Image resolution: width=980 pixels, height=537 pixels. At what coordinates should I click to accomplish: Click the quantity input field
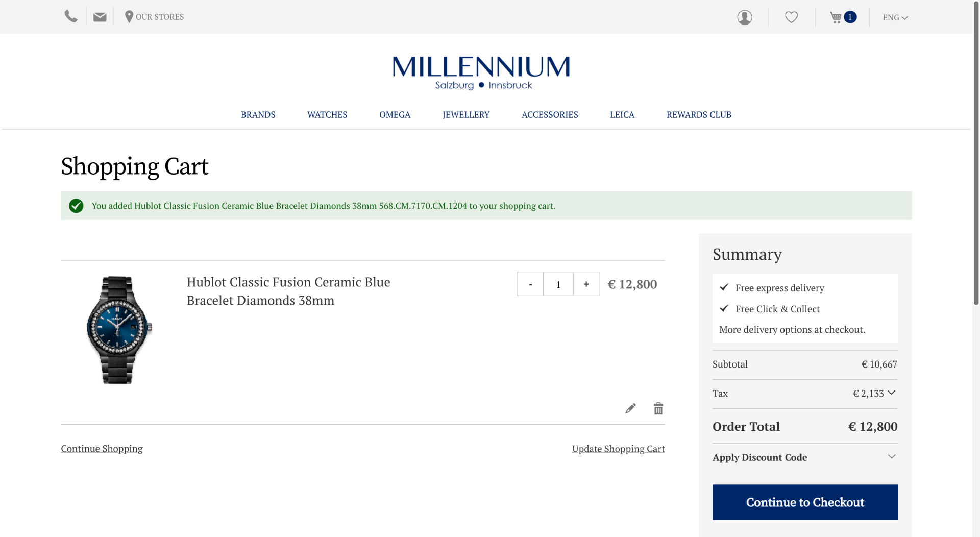click(x=558, y=284)
